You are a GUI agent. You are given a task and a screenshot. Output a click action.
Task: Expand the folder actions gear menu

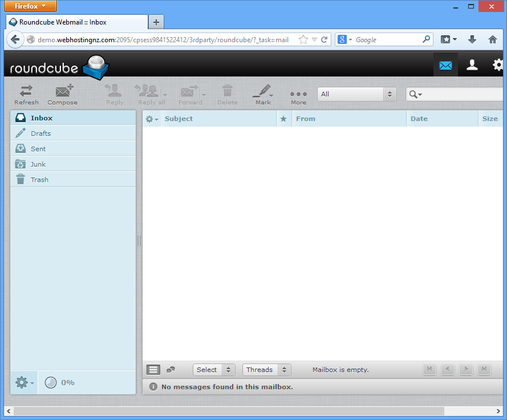[21, 382]
